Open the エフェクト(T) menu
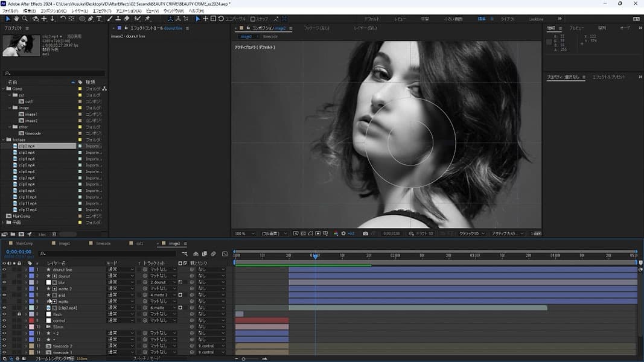Viewport: 644px width, 362px height. coord(101,11)
